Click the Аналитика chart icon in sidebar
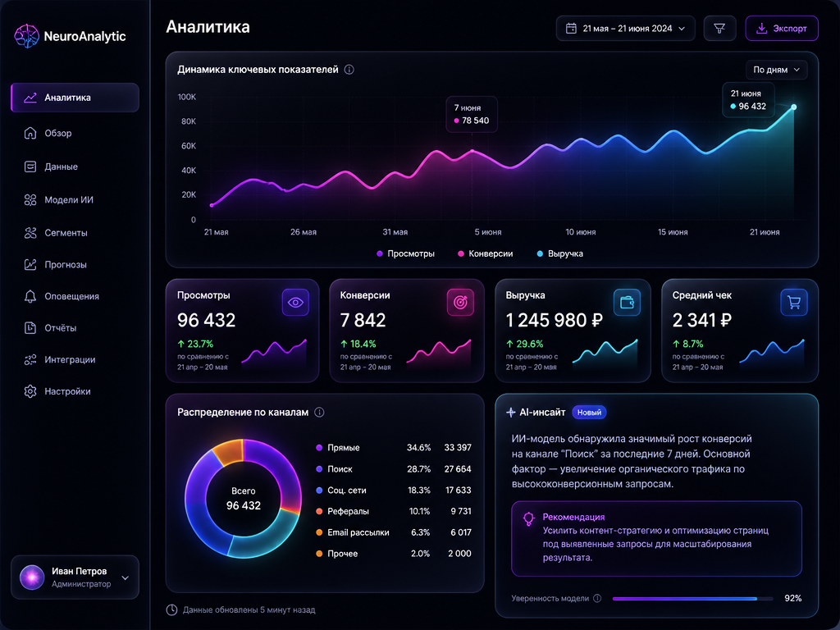The image size is (840, 630). pos(30,98)
